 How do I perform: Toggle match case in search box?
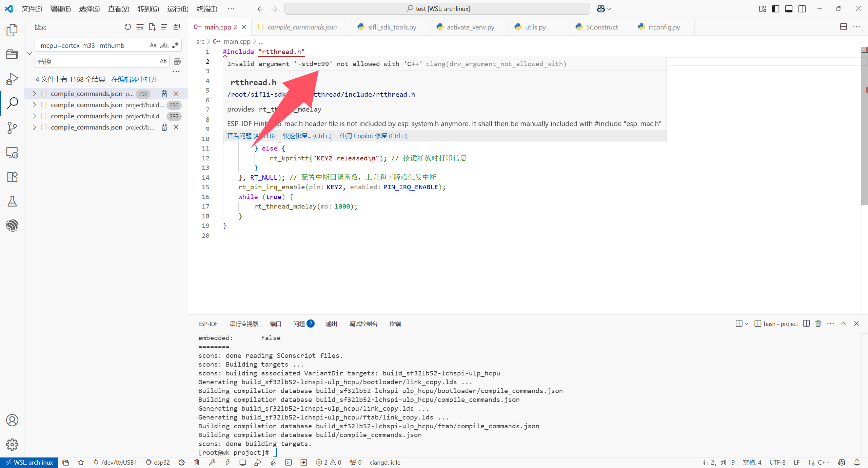tap(153, 45)
